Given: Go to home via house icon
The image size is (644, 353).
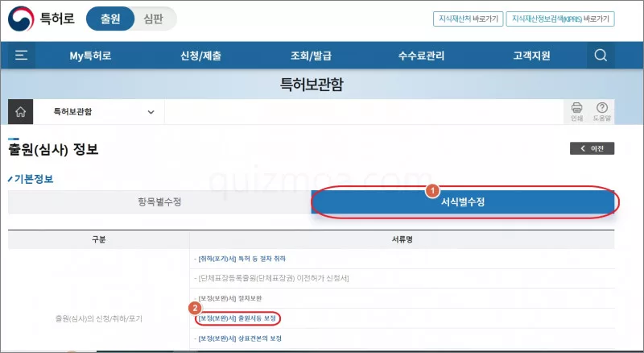Looking at the screenshot, I should [x=21, y=111].
